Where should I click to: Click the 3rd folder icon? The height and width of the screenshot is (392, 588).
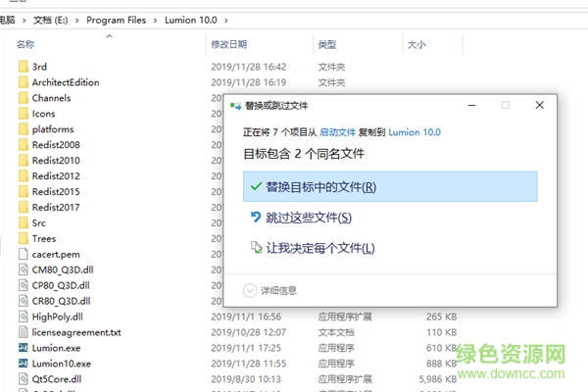[x=24, y=67]
